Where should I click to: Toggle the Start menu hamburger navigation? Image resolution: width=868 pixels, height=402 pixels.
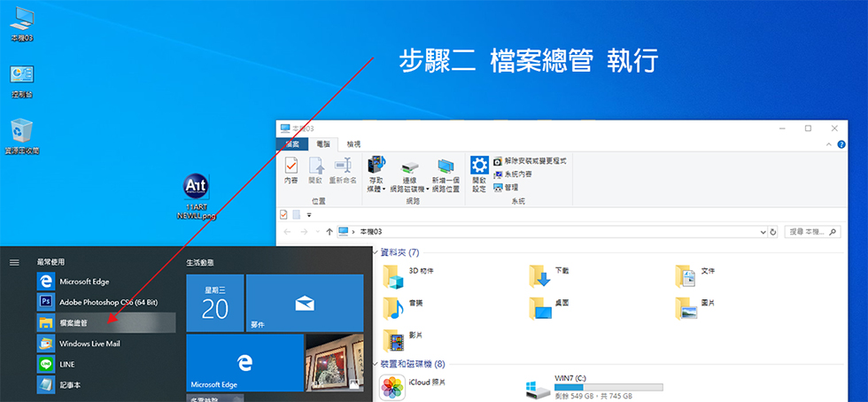tap(14, 262)
